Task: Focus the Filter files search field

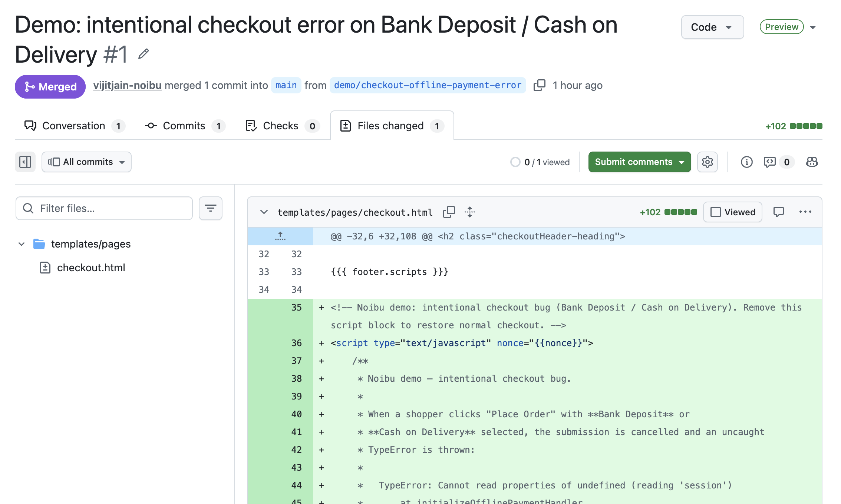Action: [104, 208]
